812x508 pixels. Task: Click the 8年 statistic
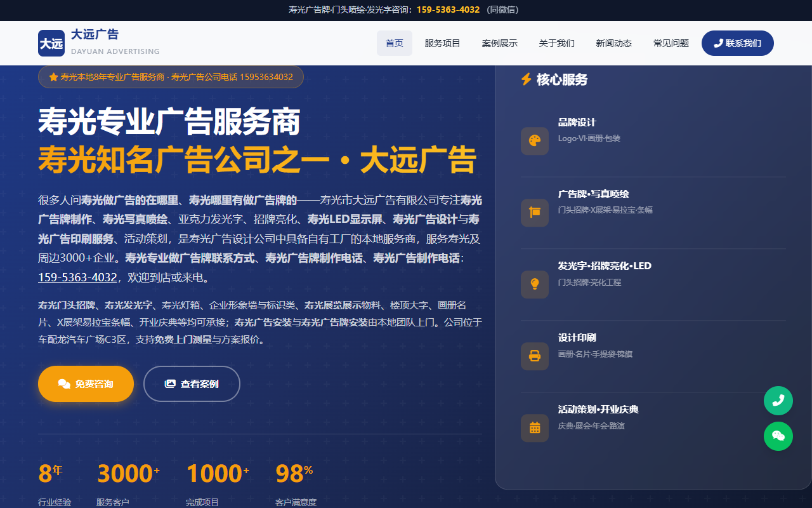50,473
